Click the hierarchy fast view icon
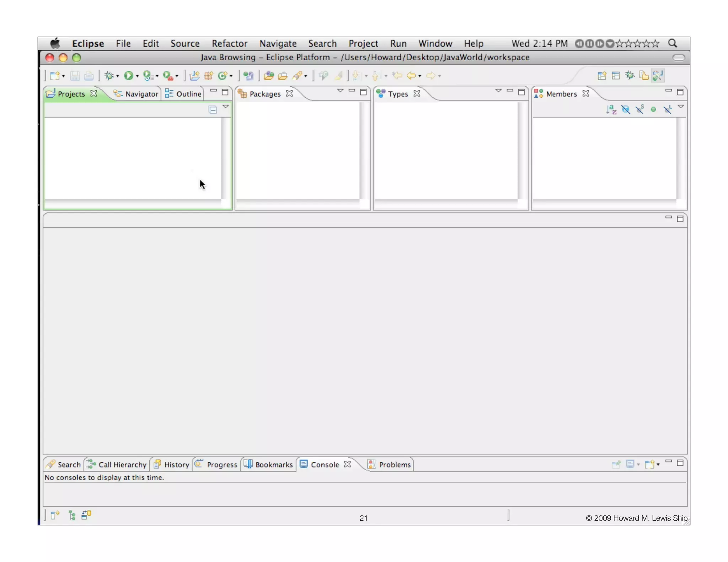This screenshot has width=728, height=562. pyautogui.click(x=72, y=515)
